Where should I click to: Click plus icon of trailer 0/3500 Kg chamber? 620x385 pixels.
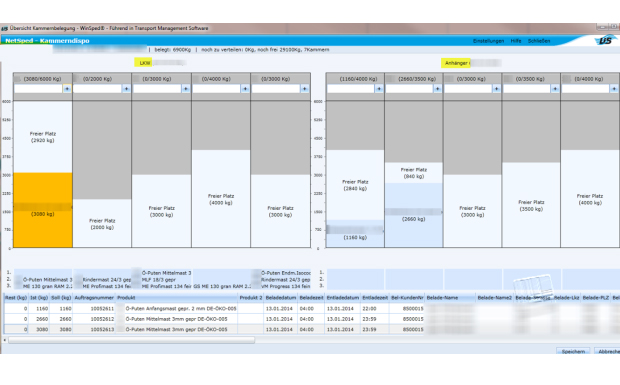[x=555, y=89]
